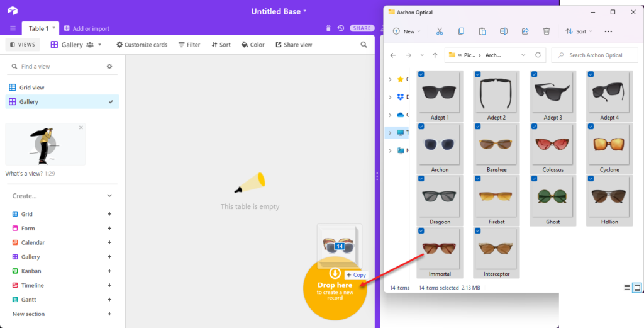Select Gallery view in sidebar
Image resolution: width=644 pixels, height=328 pixels.
[x=62, y=101]
